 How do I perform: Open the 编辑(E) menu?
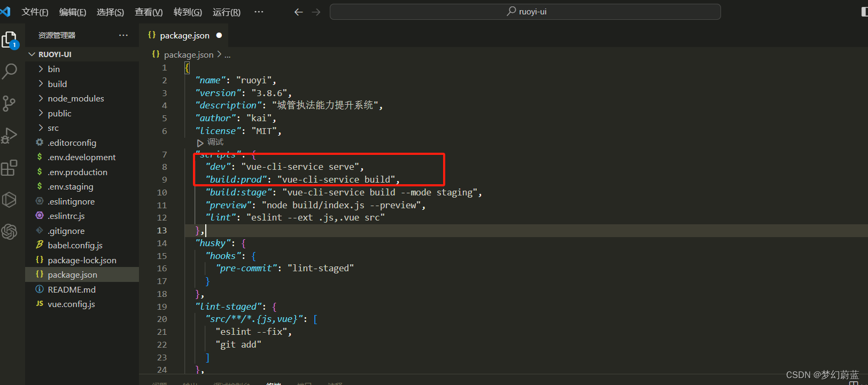coord(73,12)
